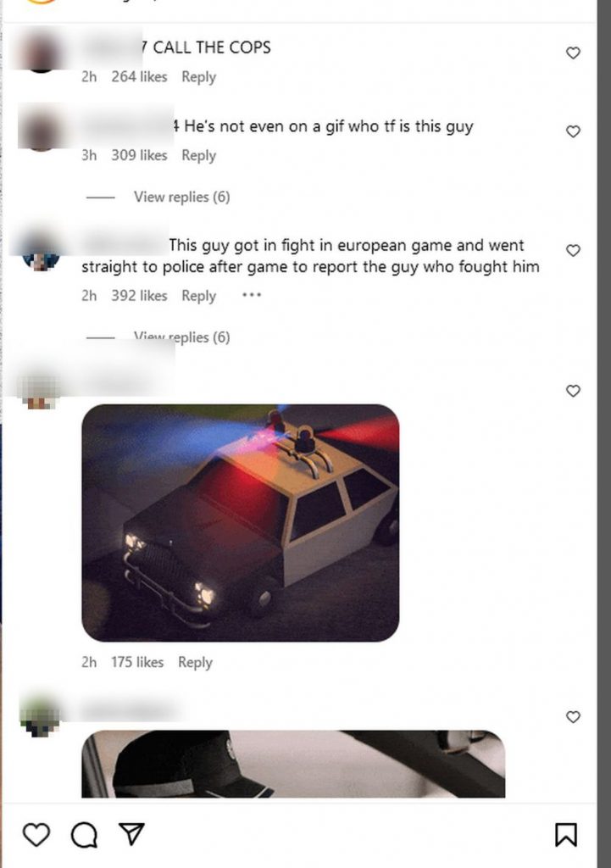Expand View replies (6) under the gif comment
The height and width of the screenshot is (868, 611).
(x=181, y=197)
